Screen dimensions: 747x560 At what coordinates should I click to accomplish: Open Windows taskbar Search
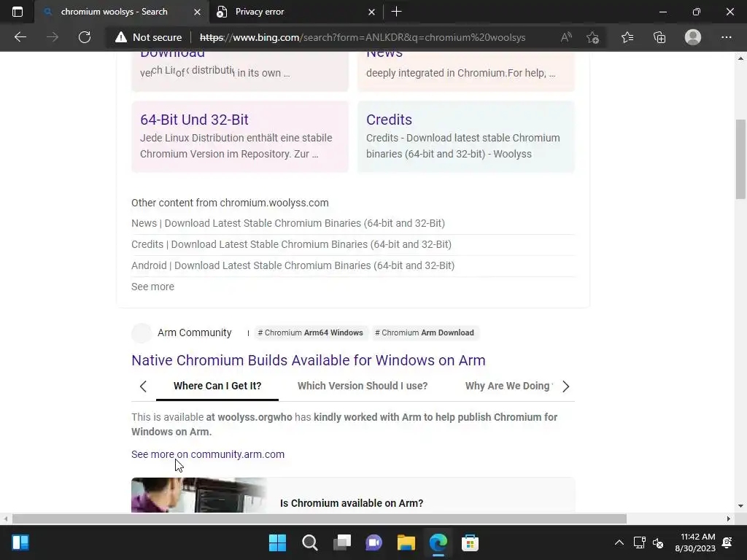[x=309, y=542]
